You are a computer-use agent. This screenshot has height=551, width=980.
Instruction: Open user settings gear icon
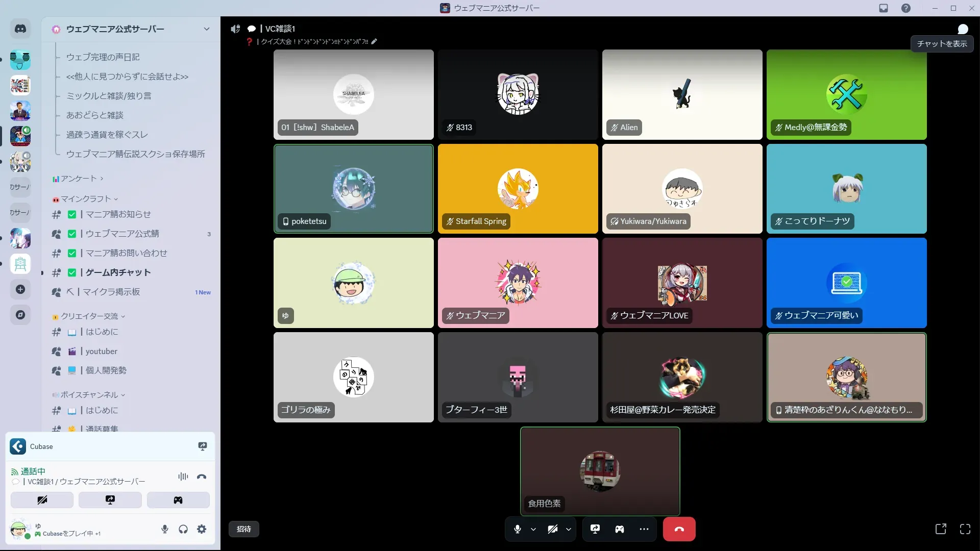click(x=202, y=529)
